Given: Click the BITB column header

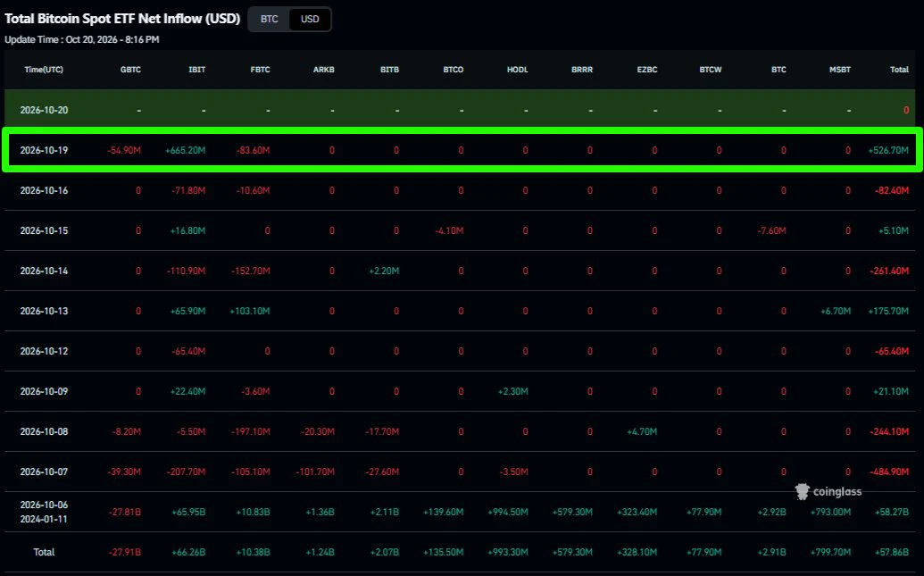Looking at the screenshot, I should coord(389,70).
